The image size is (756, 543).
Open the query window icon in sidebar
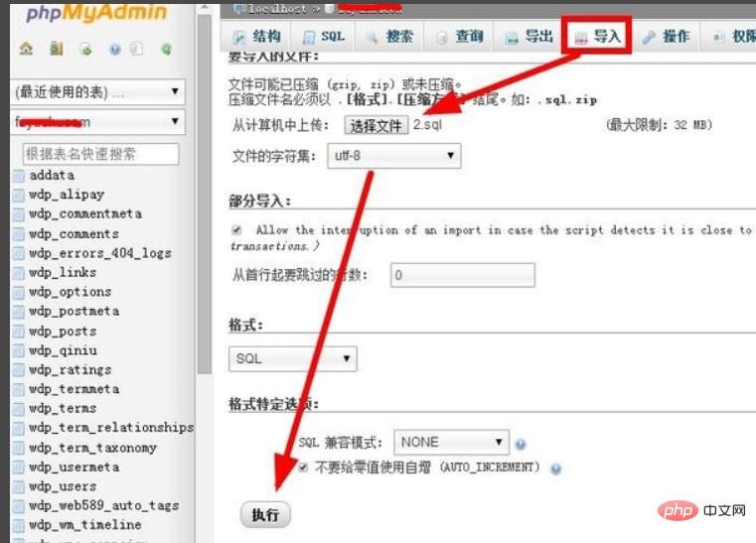[85, 49]
